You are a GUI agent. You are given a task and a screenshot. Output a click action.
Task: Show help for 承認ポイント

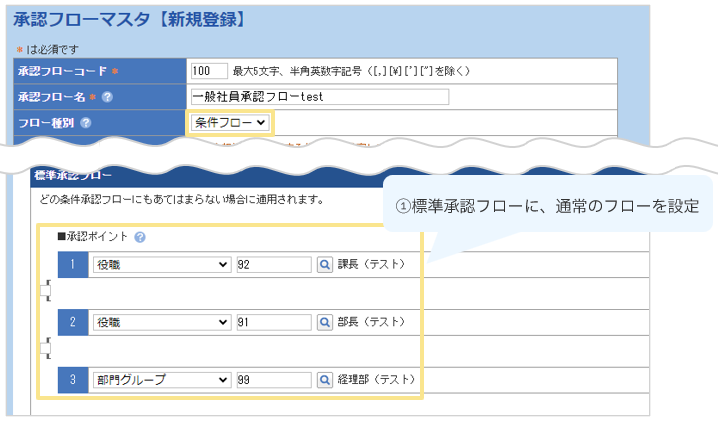pyautogui.click(x=140, y=237)
